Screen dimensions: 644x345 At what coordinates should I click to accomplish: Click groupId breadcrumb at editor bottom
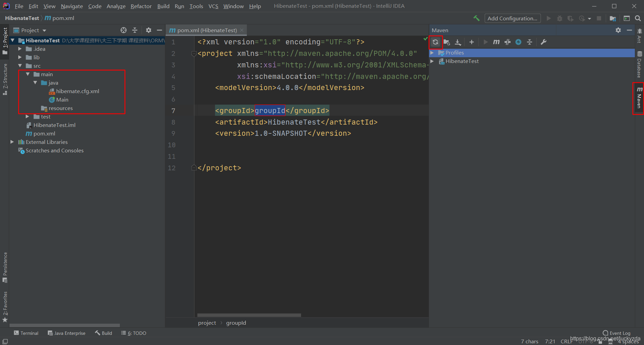(x=236, y=323)
